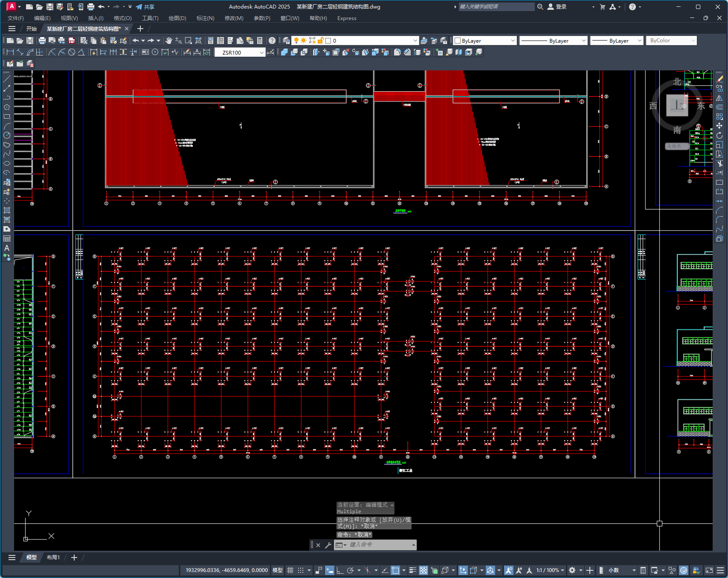The width and height of the screenshot is (728, 578).
Task: Open the 文件(F) menu
Action: pos(16,18)
